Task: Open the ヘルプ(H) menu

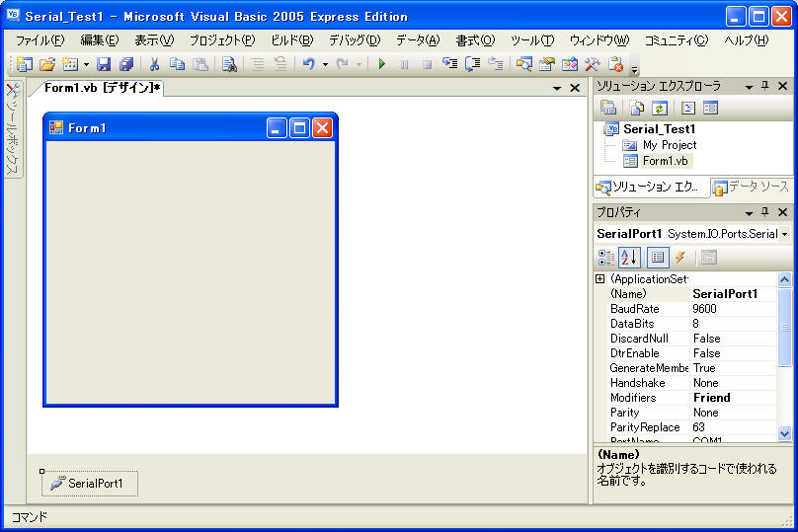Action: (x=746, y=40)
